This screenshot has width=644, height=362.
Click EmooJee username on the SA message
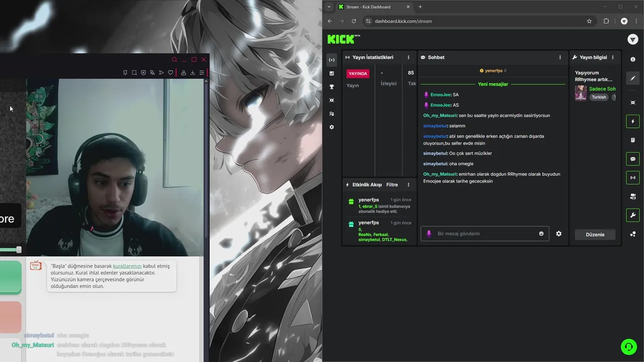441,95
